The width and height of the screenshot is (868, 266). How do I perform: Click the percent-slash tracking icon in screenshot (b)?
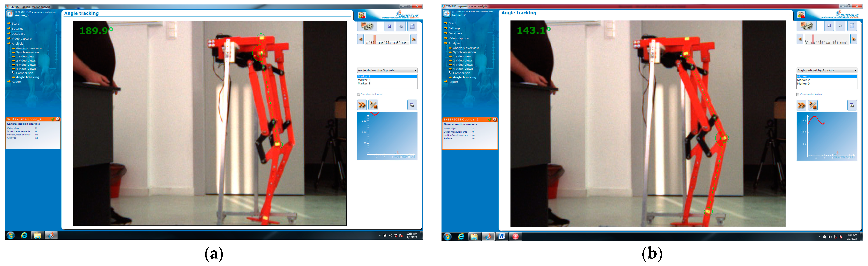click(x=813, y=105)
